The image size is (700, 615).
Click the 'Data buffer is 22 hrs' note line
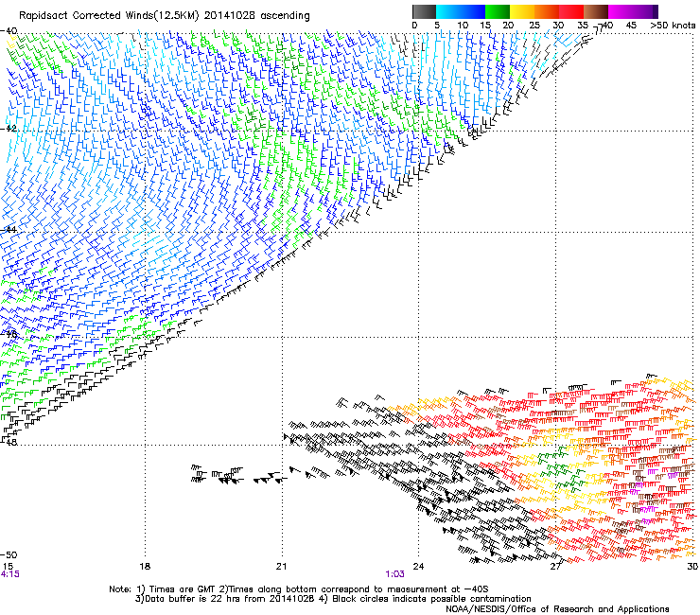(x=333, y=599)
